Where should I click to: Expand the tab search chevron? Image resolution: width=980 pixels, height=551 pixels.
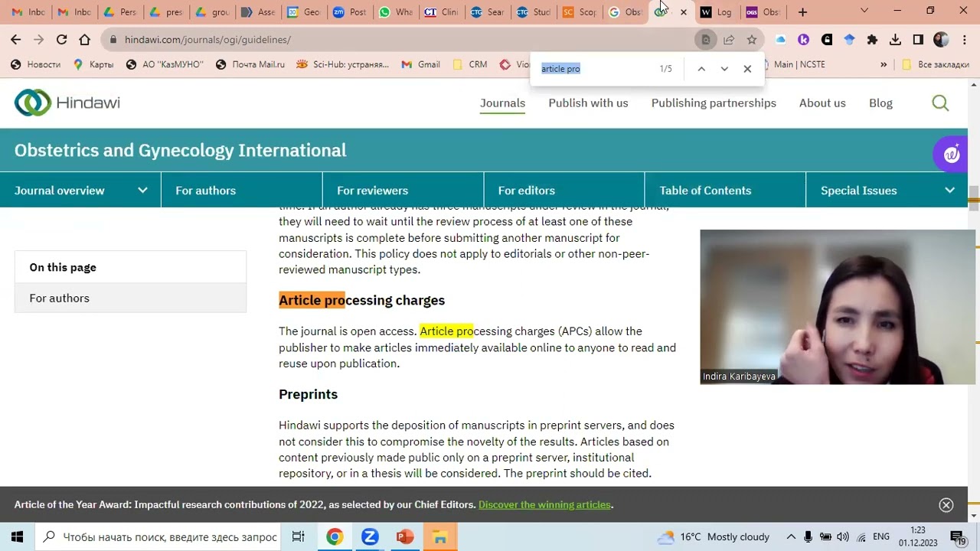[864, 11]
